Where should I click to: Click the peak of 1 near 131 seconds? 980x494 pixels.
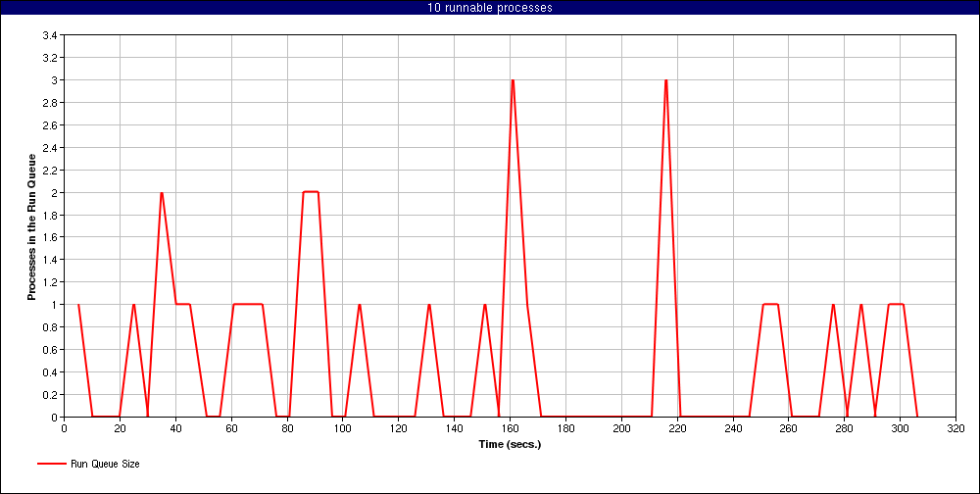[x=429, y=305]
